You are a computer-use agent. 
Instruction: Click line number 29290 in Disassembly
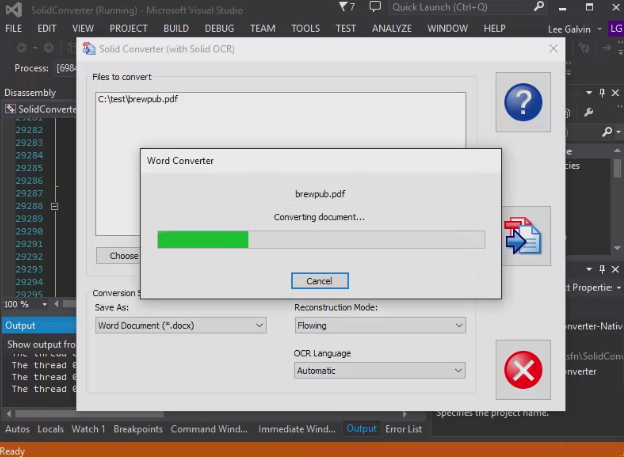pos(29,231)
